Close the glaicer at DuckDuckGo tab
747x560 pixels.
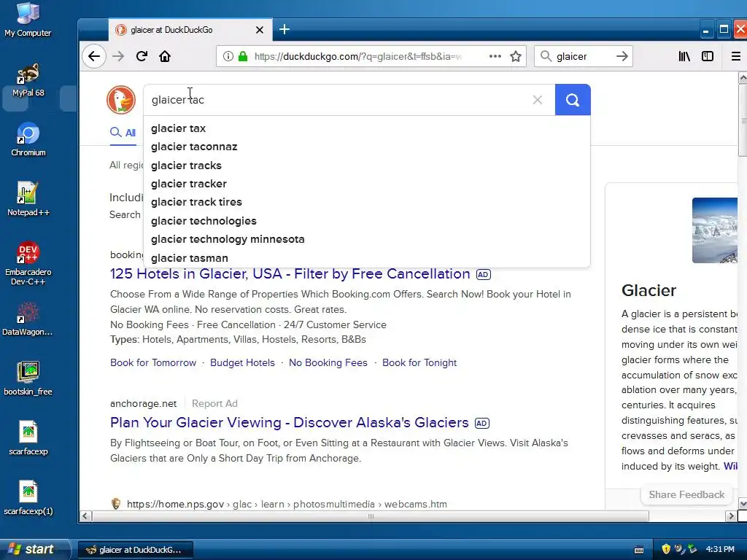(260, 30)
